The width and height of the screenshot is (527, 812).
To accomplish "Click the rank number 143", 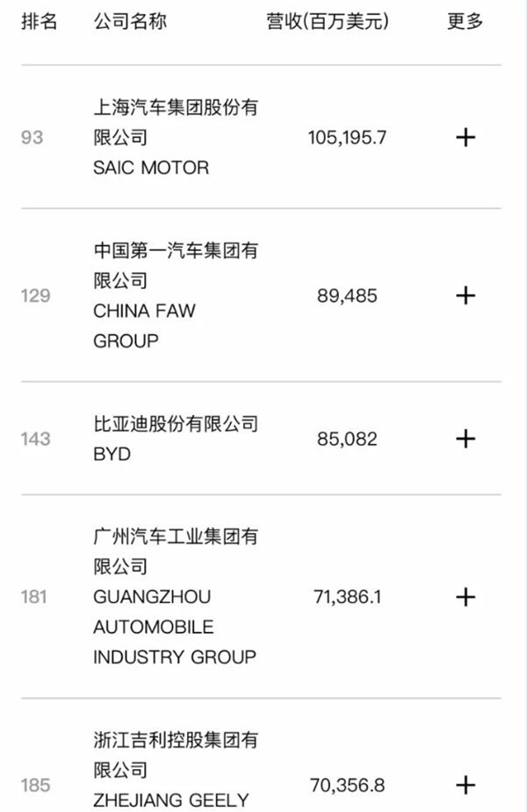I will [x=35, y=438].
